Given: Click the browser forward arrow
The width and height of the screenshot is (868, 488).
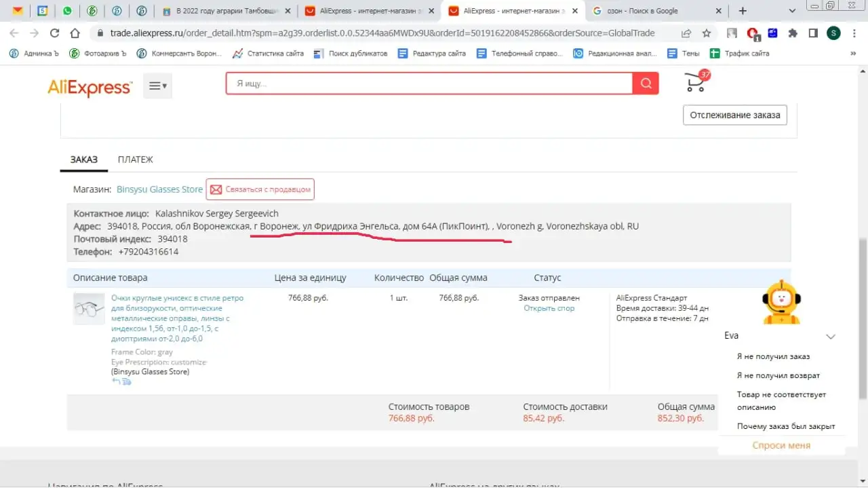Looking at the screenshot, I should [35, 33].
